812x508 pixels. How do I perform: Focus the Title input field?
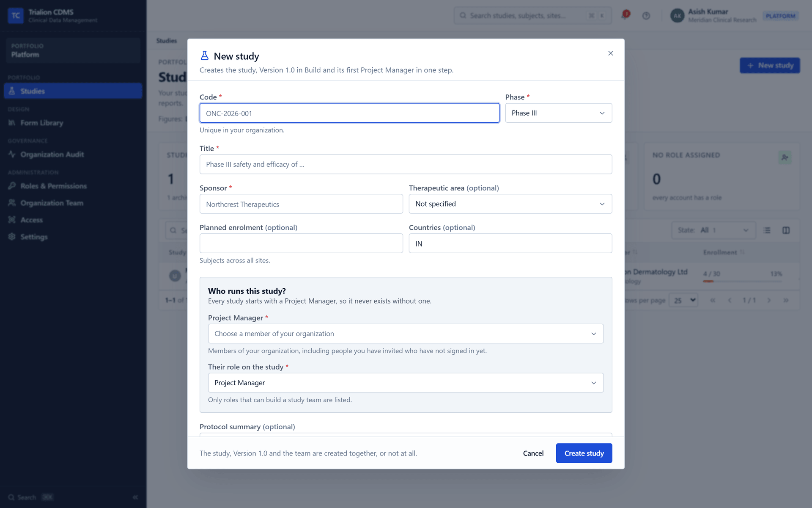click(x=406, y=164)
